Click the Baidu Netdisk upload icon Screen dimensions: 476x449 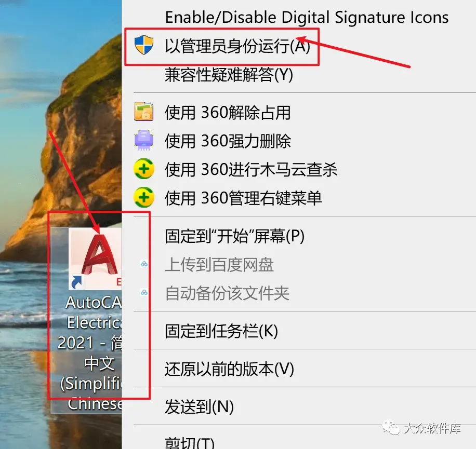[144, 264]
